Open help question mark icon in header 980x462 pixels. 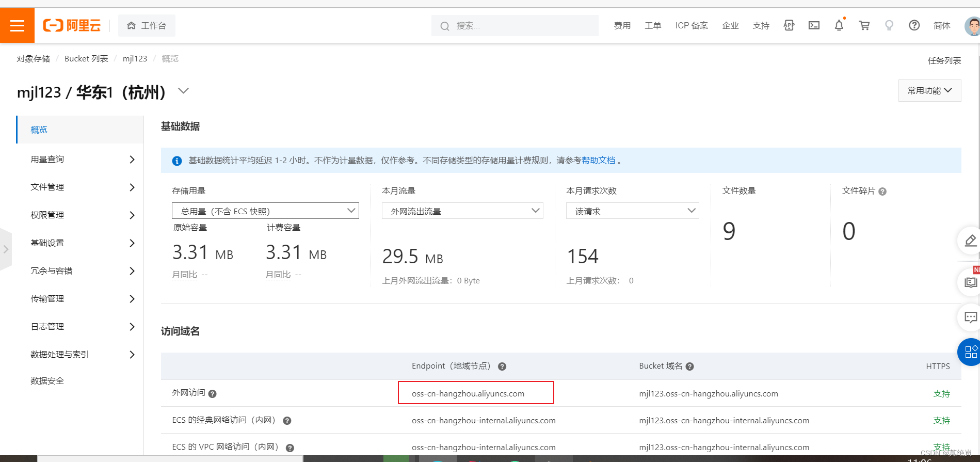914,25
